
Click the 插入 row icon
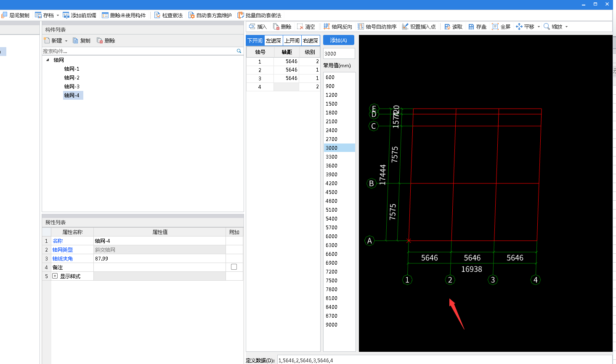(252, 27)
